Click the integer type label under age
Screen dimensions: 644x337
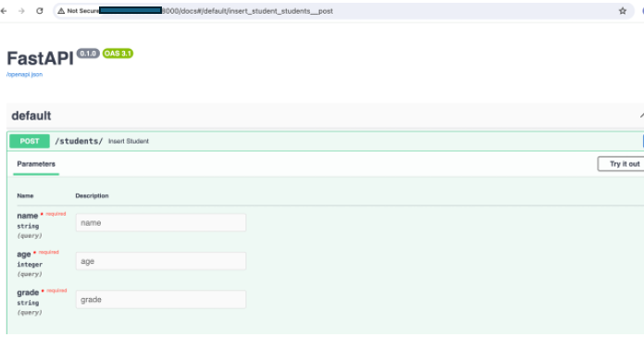pos(30,264)
